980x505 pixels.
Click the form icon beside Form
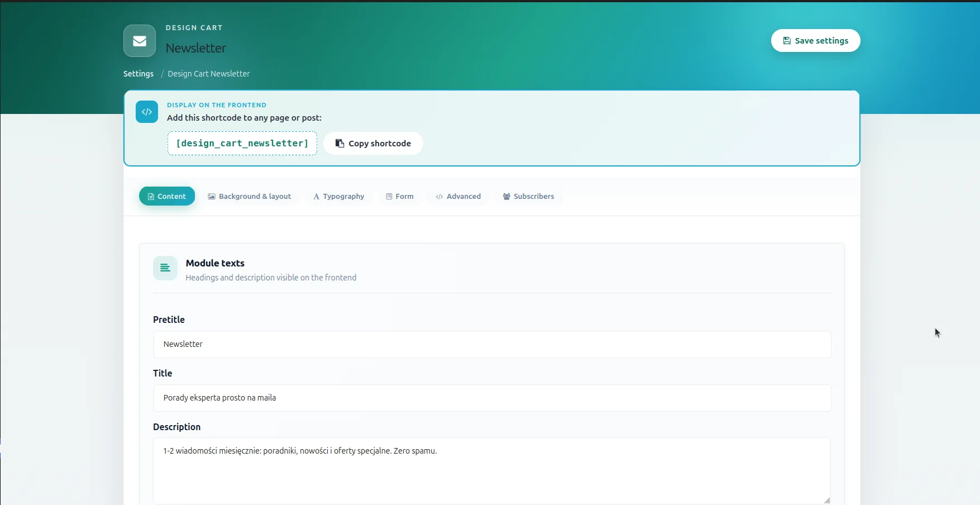[x=389, y=197]
